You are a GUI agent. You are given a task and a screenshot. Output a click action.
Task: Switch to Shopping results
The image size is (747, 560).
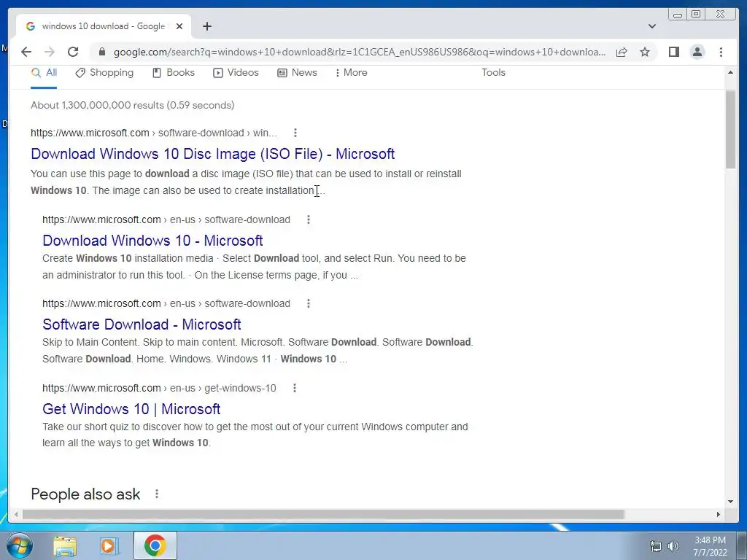(x=104, y=73)
